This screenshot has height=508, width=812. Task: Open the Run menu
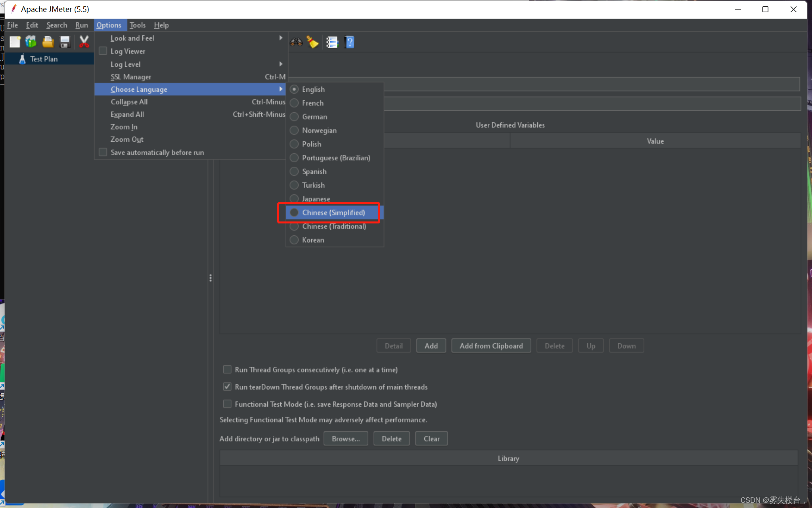[82, 25]
